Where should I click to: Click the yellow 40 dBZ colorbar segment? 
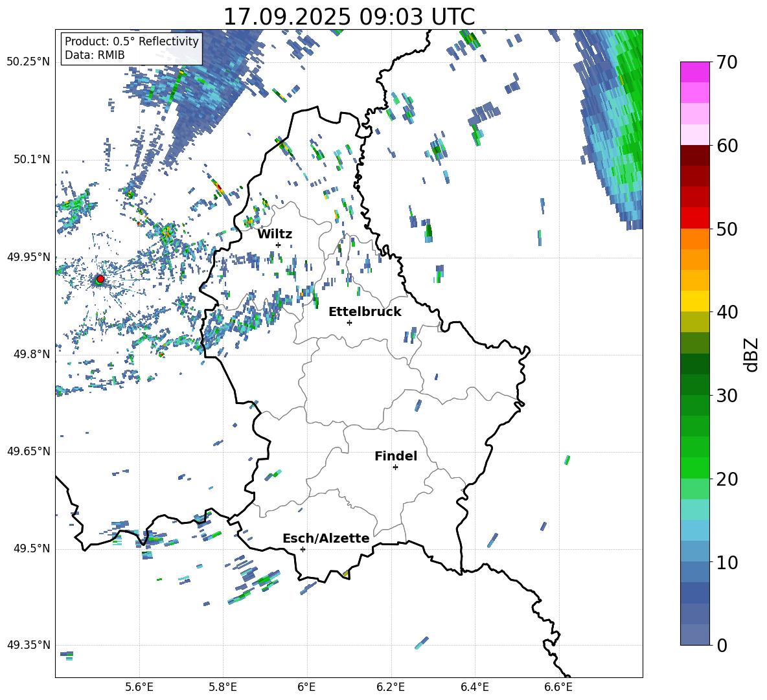coord(694,301)
